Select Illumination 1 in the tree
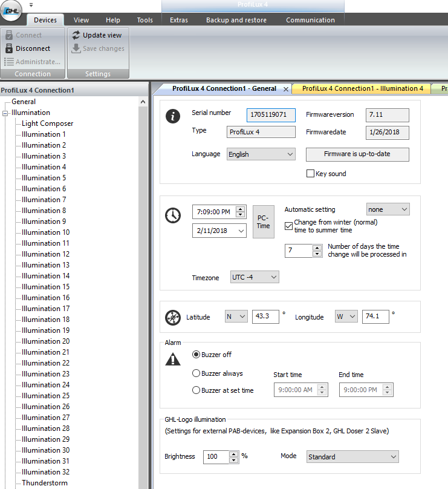The image size is (448, 489). click(x=44, y=134)
